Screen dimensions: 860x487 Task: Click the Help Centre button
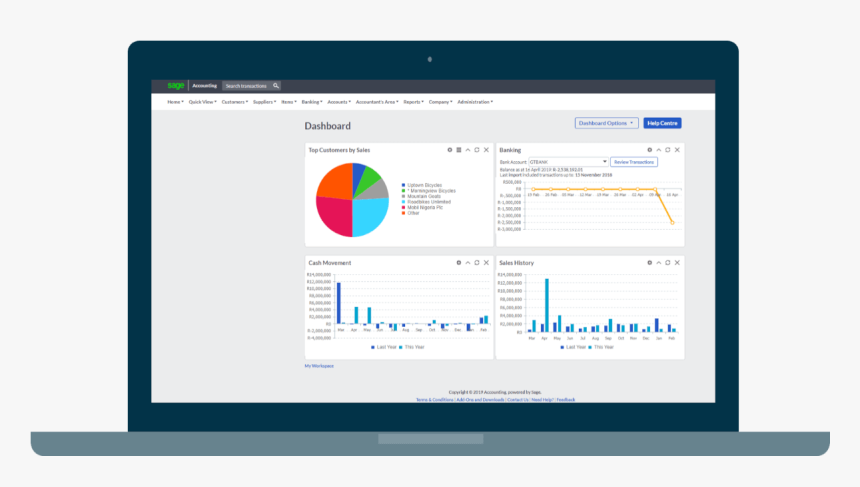click(663, 123)
